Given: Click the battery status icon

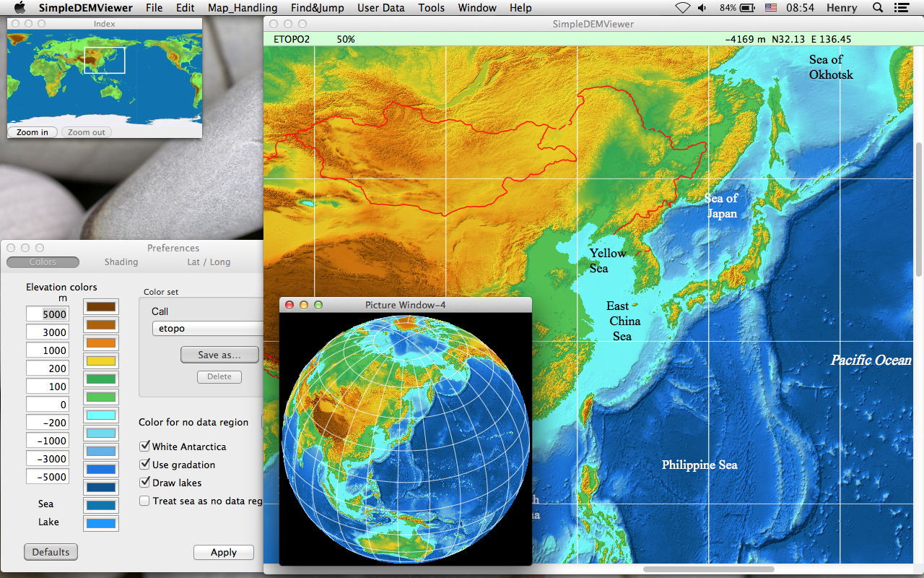Looking at the screenshot, I should 747,8.
